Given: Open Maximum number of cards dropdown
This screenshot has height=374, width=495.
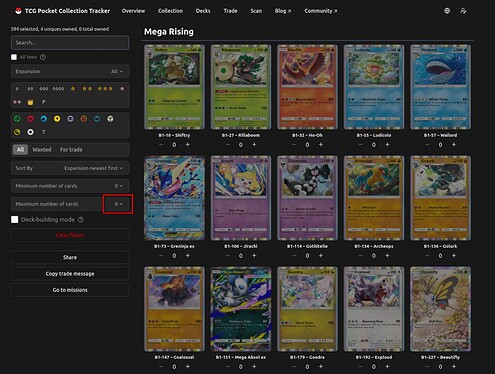Looking at the screenshot, I should pos(70,204).
